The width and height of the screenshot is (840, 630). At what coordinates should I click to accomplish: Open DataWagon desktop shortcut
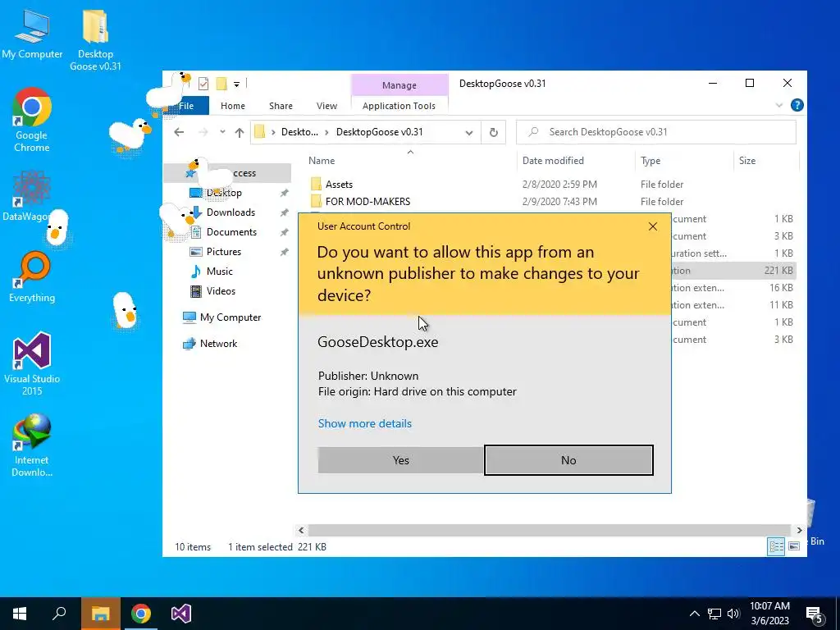32,197
